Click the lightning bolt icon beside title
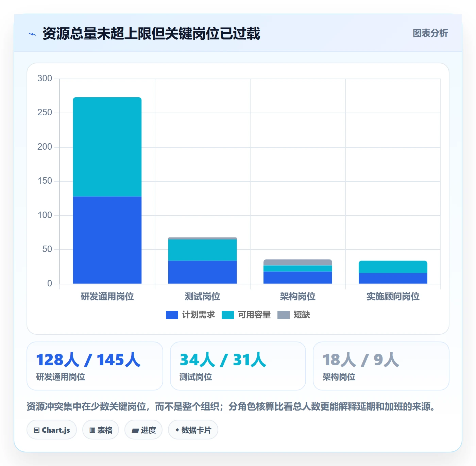The height and width of the screenshot is (466, 476). tap(32, 34)
